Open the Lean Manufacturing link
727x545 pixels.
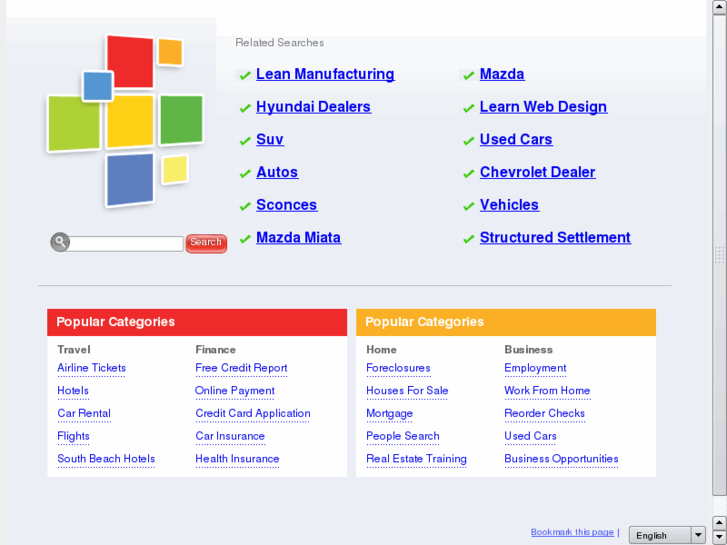325,74
